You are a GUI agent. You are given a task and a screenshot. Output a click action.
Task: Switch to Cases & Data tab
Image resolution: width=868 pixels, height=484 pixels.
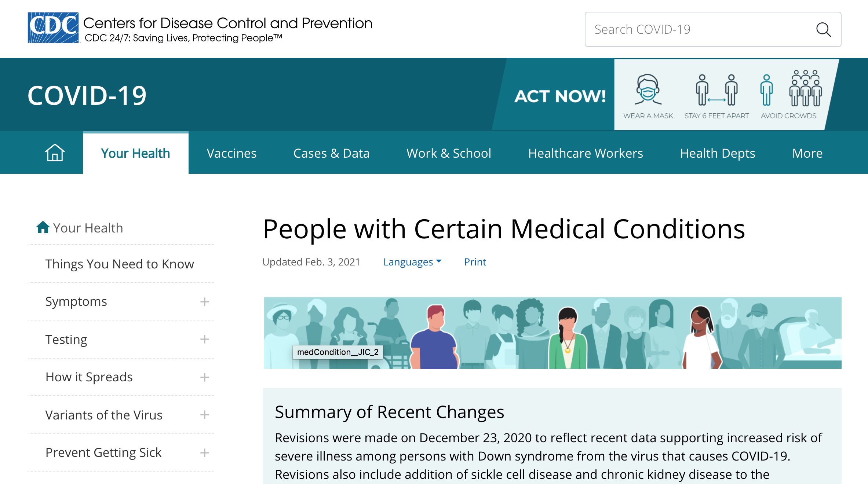coord(331,153)
